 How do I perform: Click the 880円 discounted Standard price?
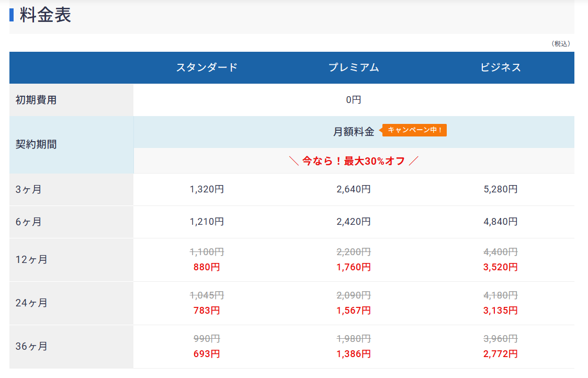tap(207, 267)
